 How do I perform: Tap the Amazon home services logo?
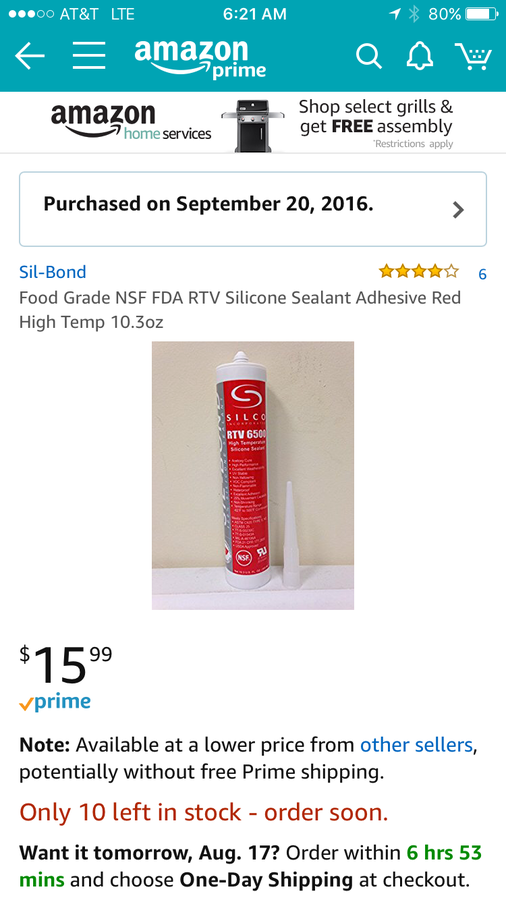(131, 122)
